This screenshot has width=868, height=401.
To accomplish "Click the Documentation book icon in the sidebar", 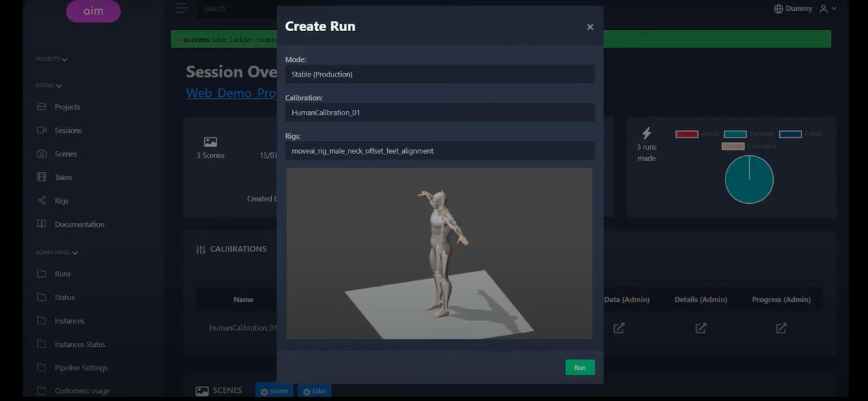I will (x=42, y=224).
